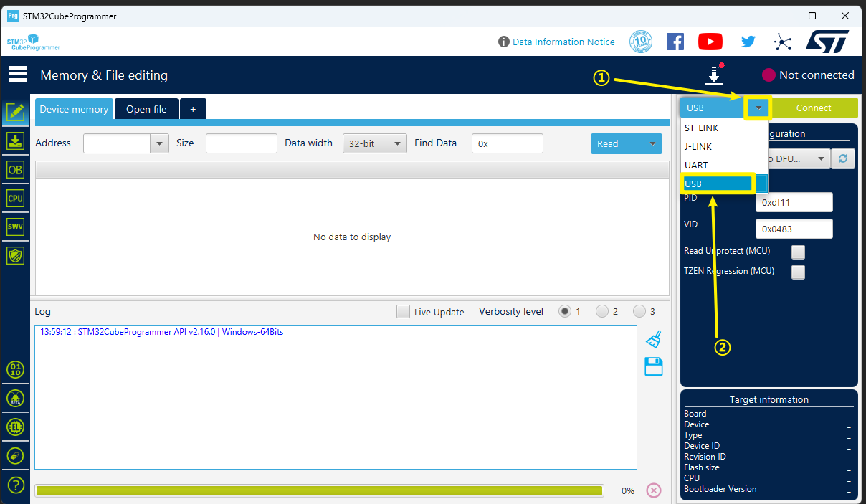Open the Address dropdown arrow
The height and width of the screenshot is (504, 866).
coord(159,143)
